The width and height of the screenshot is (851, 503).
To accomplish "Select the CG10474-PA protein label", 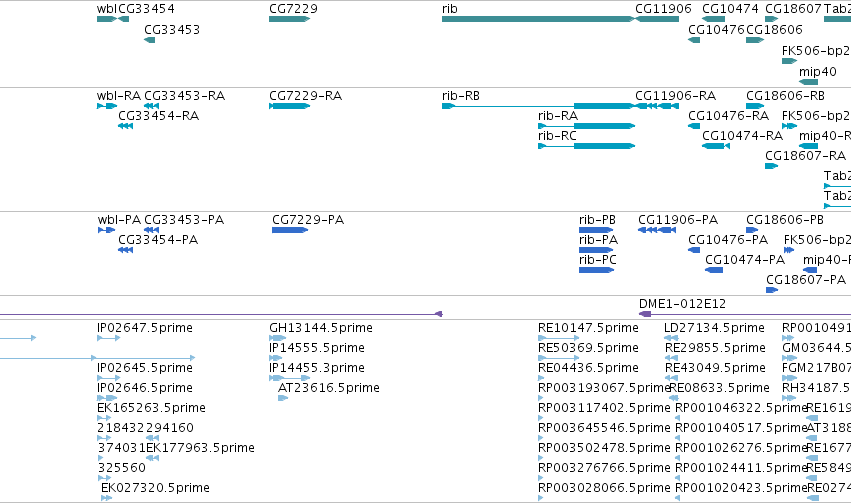I will coord(745,260).
